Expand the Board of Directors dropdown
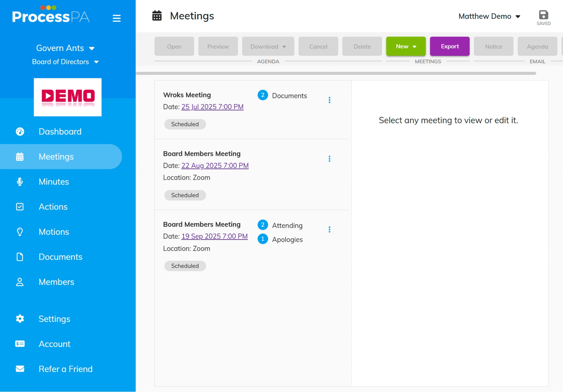This screenshot has width=563, height=392. 65,62
